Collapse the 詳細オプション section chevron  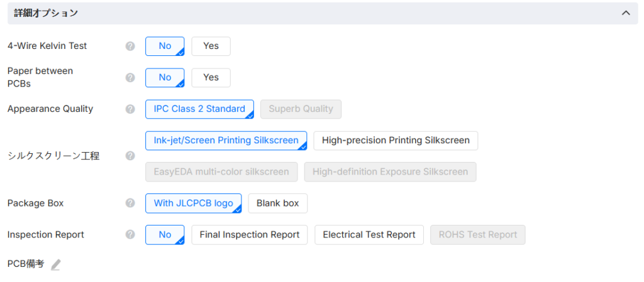625,13
